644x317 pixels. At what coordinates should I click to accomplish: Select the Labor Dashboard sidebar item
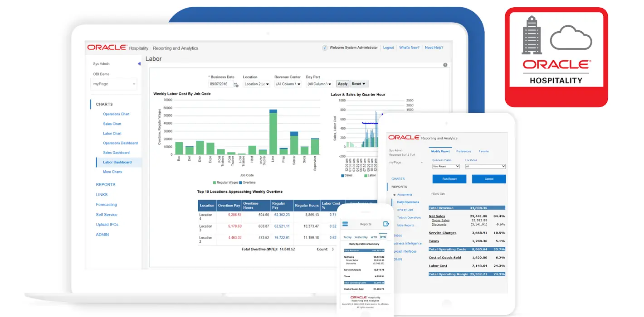pyautogui.click(x=117, y=162)
